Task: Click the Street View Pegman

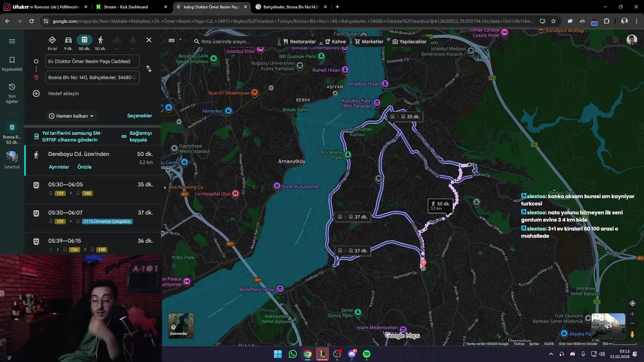Action: click(632, 334)
